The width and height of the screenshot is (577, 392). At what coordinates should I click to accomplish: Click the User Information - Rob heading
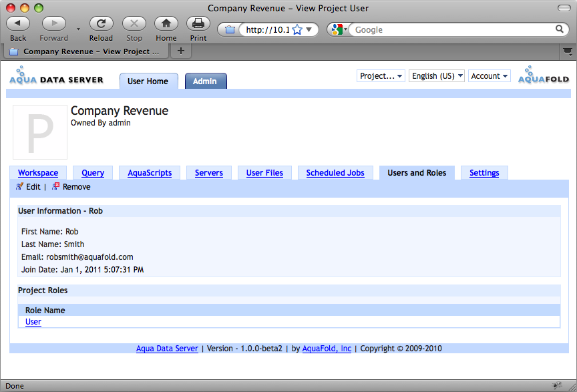[x=60, y=211]
